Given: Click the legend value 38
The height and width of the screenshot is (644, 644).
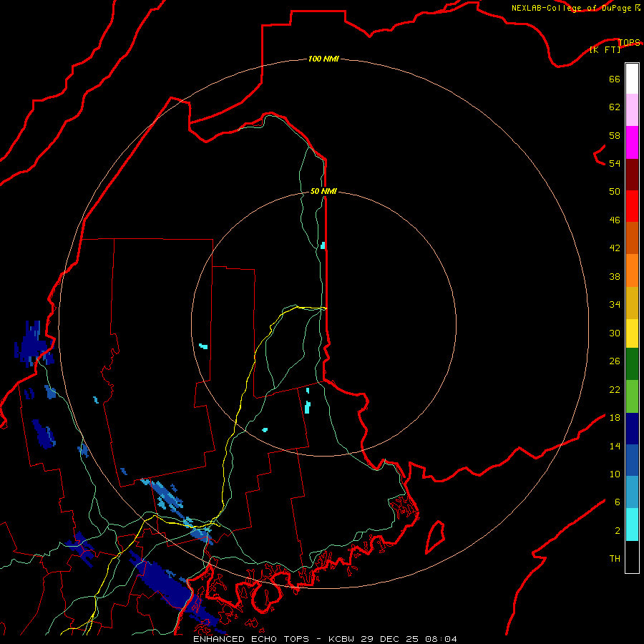Looking at the screenshot, I should click(615, 276).
